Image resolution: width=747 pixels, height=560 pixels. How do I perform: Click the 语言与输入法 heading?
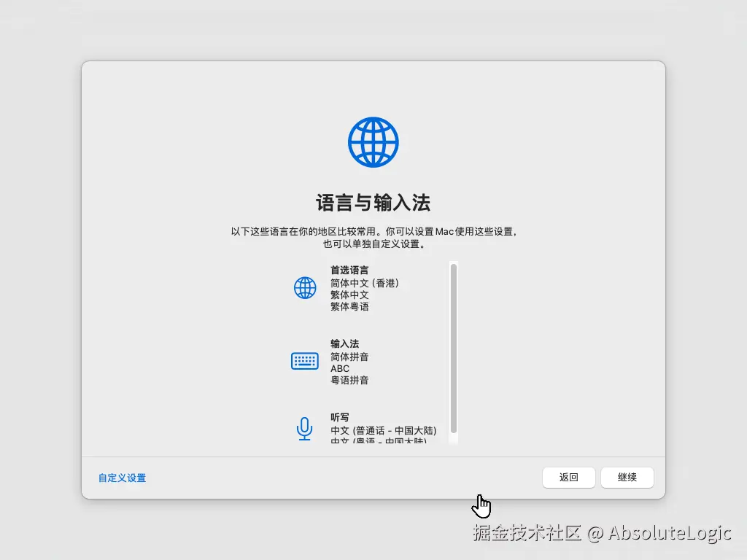click(x=373, y=203)
